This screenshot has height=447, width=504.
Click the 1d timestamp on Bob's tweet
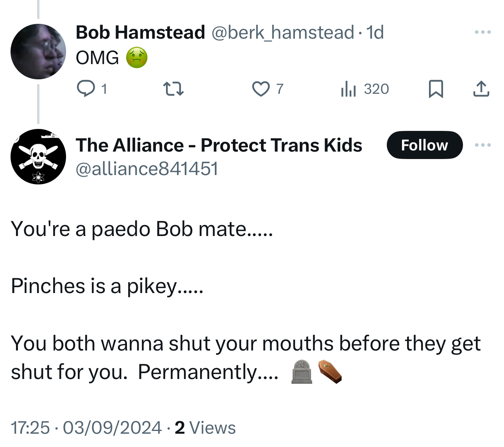pos(375,32)
